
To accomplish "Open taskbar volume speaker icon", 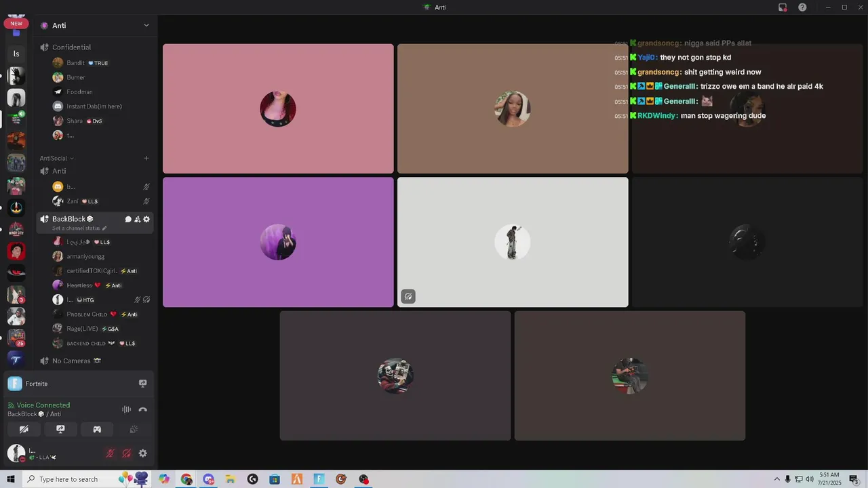I will (809, 479).
